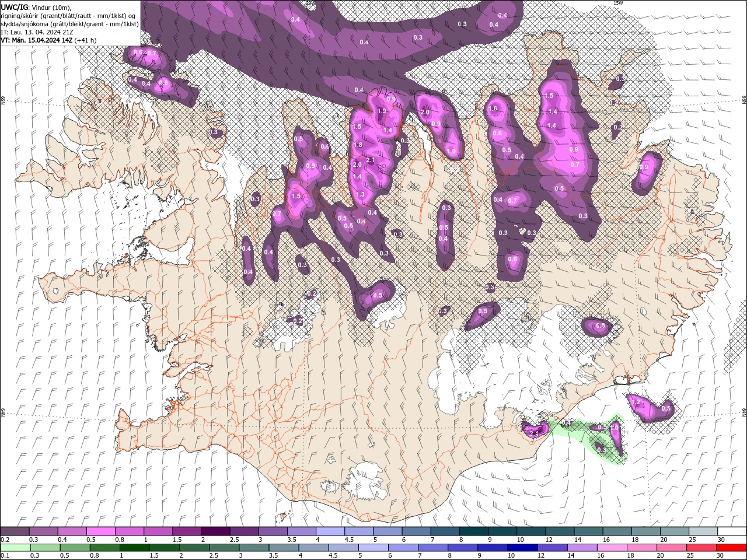Viewport: 747px width, 560px height.
Task: Click the '0.2' label under the upper legend
Action: tap(5, 540)
